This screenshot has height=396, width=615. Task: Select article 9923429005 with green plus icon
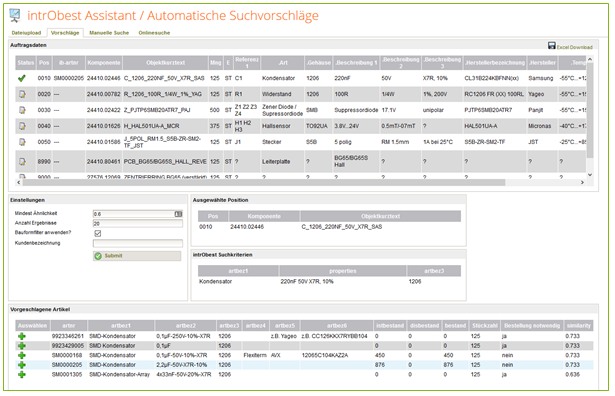click(22, 346)
